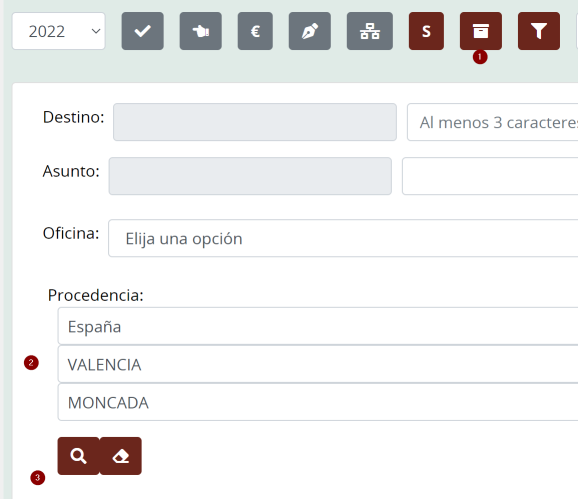This screenshot has height=499, width=578.
Task: Click the organization chart toolbar icon
Action: pos(370,31)
